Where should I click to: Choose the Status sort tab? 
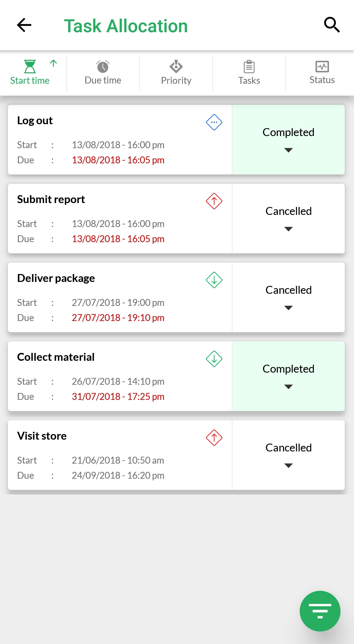(x=322, y=73)
